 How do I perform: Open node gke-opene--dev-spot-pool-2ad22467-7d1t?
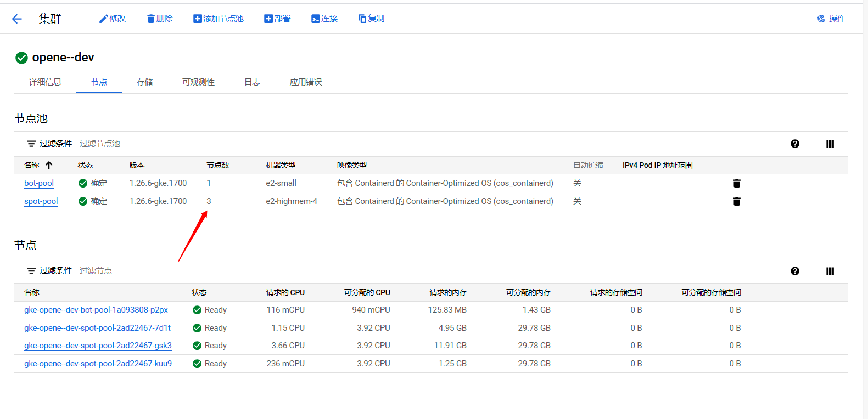(98, 328)
